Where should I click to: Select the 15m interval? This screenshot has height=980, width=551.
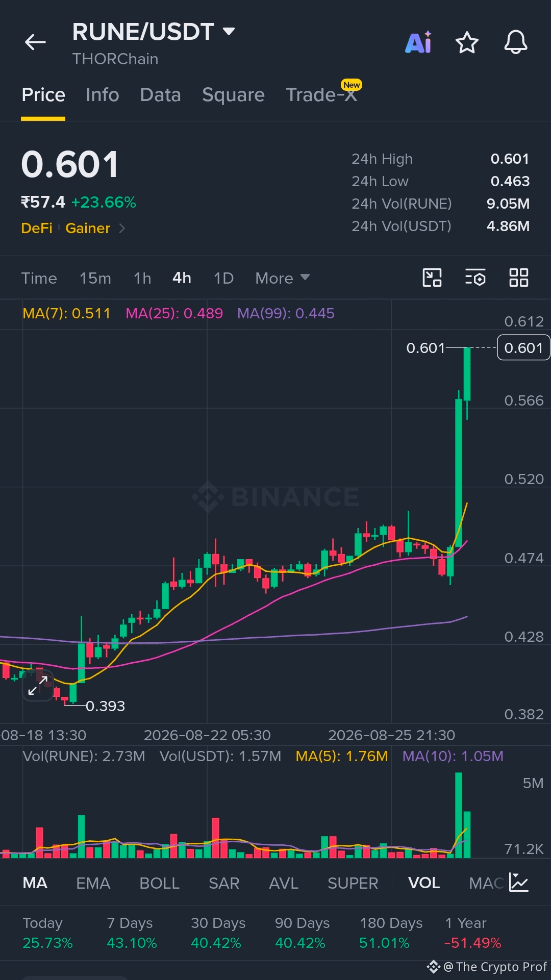click(x=95, y=278)
